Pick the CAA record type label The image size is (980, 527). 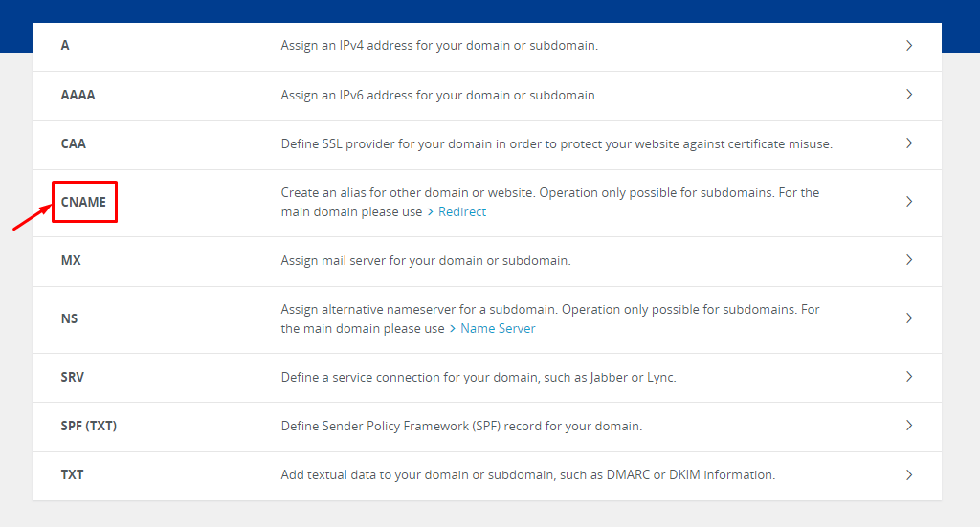73,144
